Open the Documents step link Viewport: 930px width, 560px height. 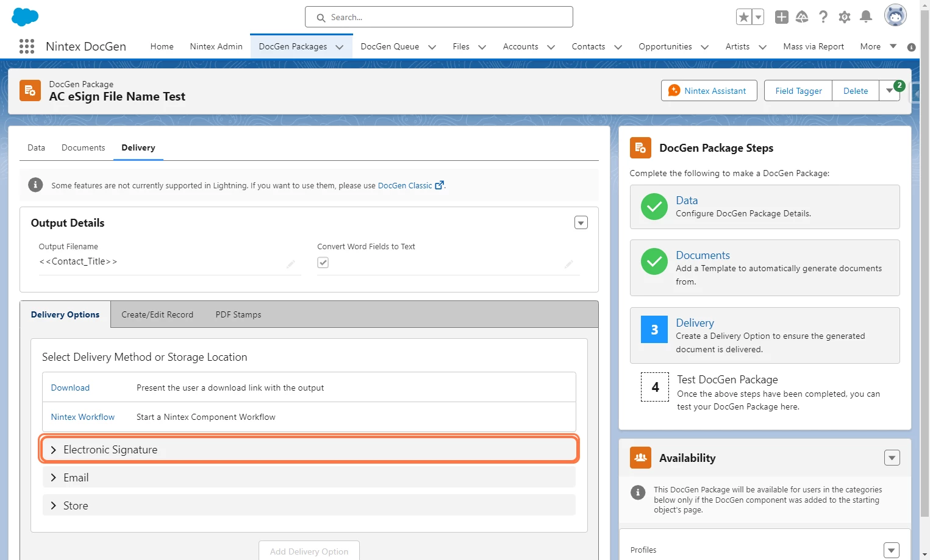(703, 255)
